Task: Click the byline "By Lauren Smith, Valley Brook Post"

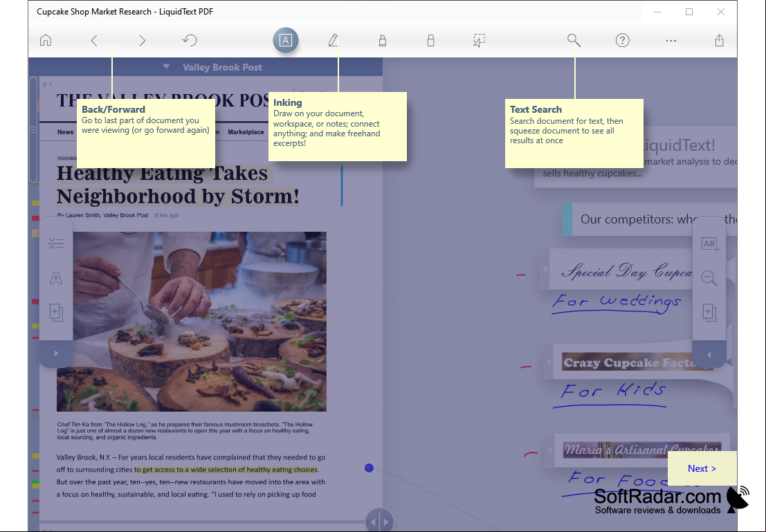Action: point(102,215)
